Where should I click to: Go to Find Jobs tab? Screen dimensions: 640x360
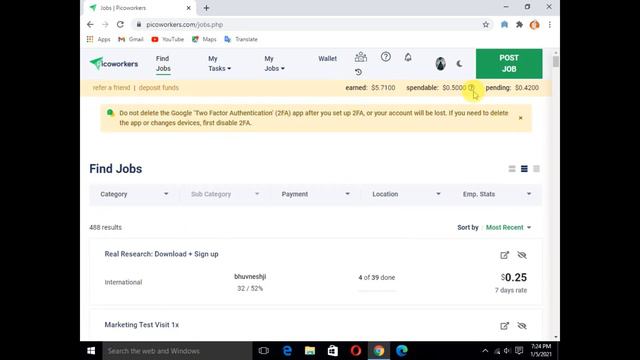[163, 64]
